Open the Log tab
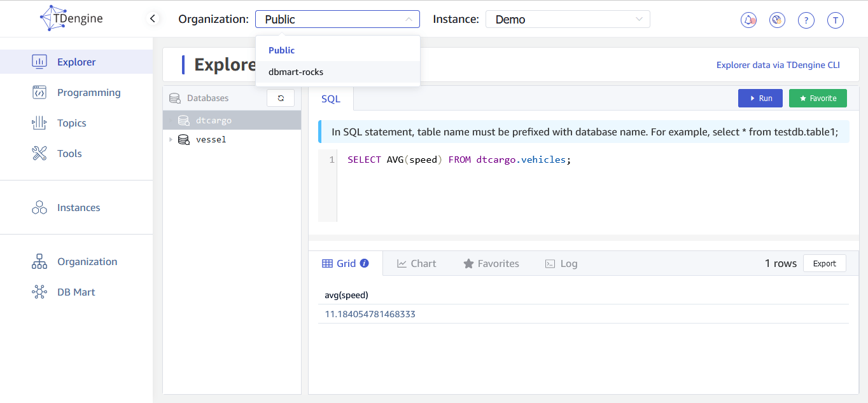868x403 pixels. (561, 263)
